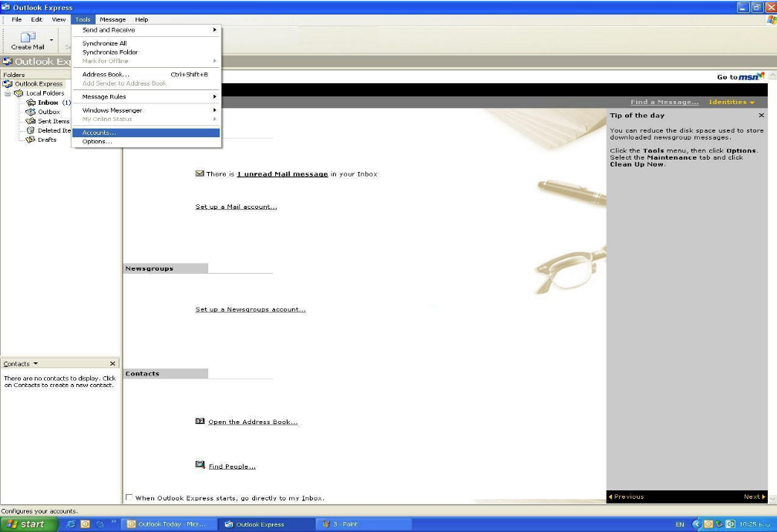Click the Address Book icon in Contacts section

[x=200, y=421]
